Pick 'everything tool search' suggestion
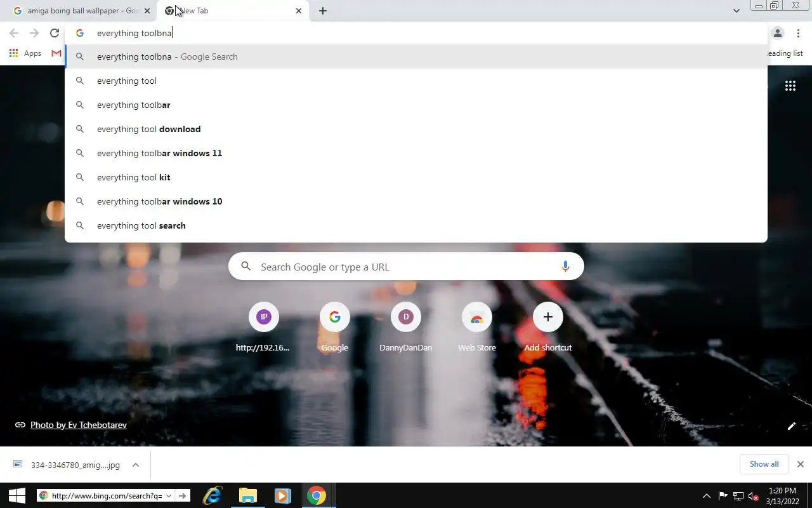 [x=416, y=225]
